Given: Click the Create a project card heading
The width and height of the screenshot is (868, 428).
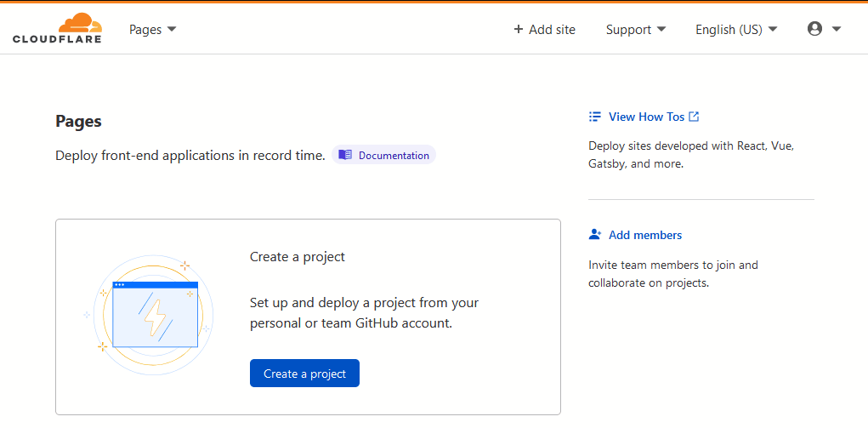Looking at the screenshot, I should pos(298,257).
